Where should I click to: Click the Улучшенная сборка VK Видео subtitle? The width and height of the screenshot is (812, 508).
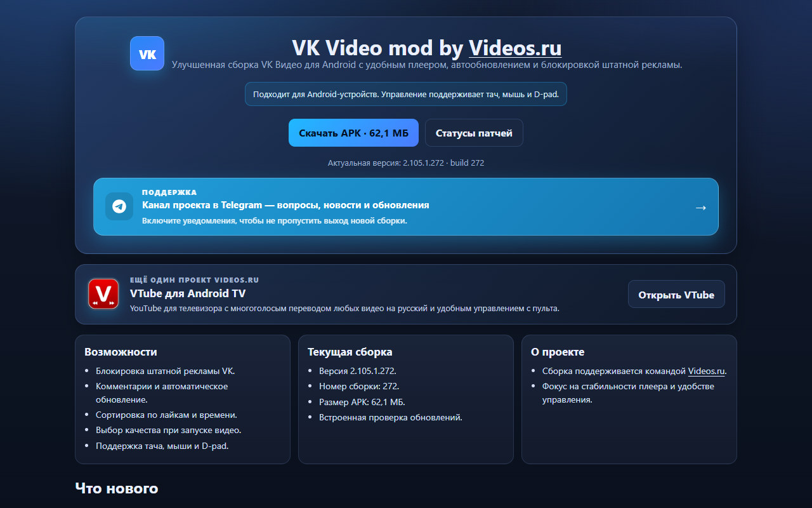[427, 65]
